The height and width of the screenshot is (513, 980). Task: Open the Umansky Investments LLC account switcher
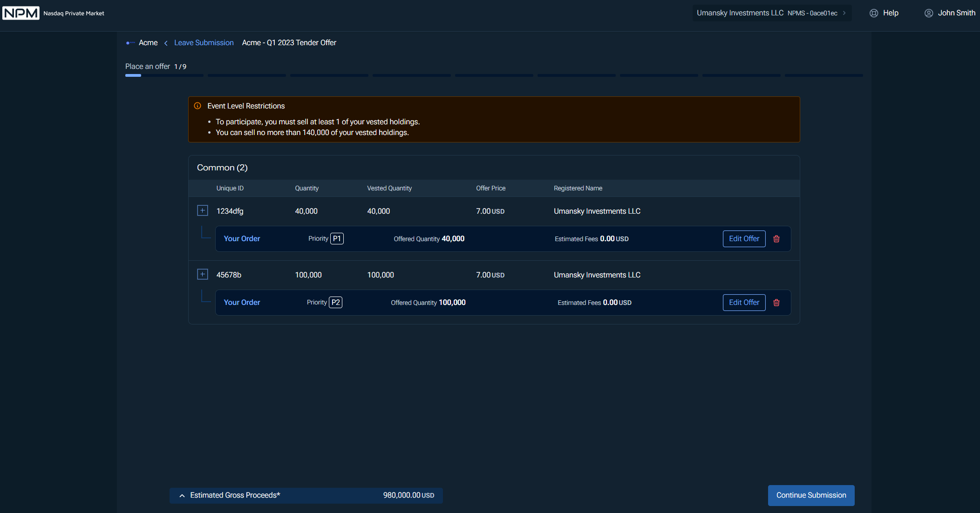772,13
